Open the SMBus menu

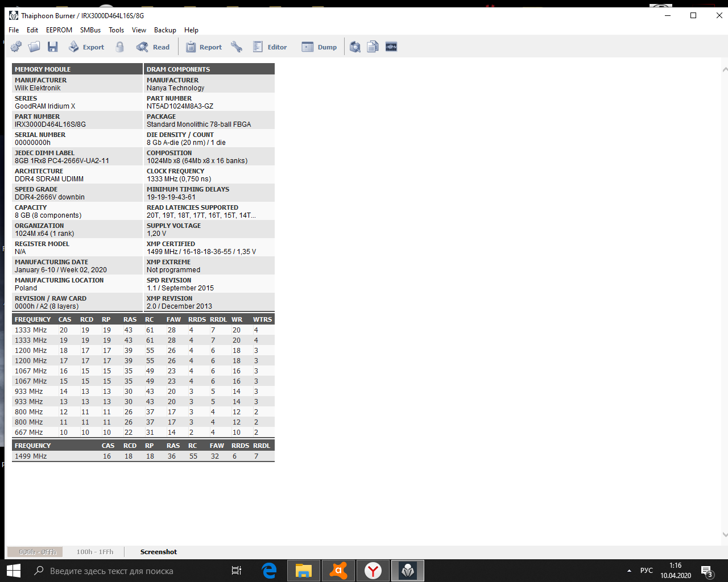coord(90,30)
